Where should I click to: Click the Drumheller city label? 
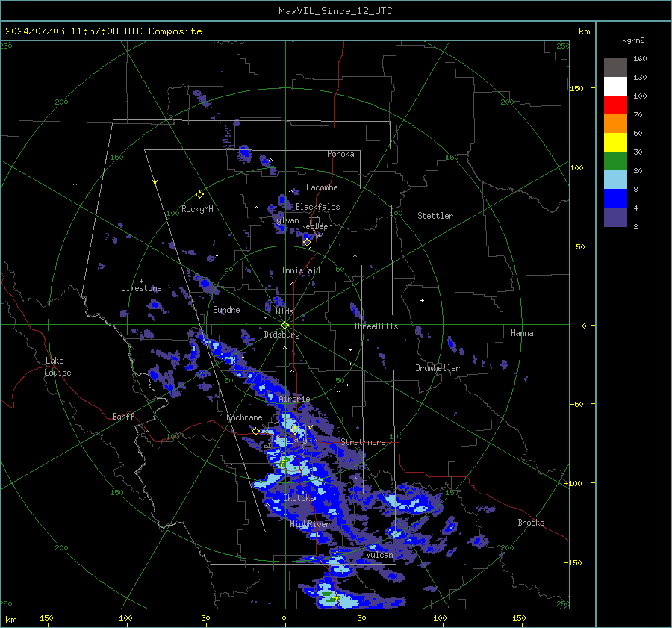438,368
